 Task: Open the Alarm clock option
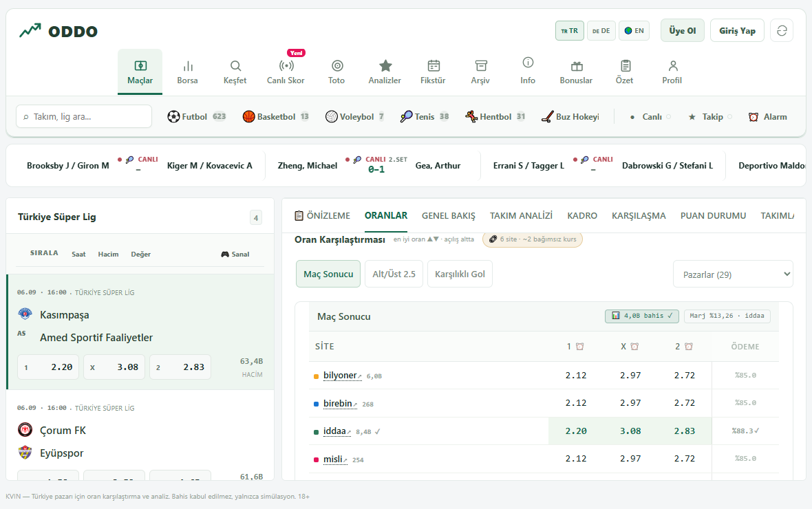click(x=768, y=117)
